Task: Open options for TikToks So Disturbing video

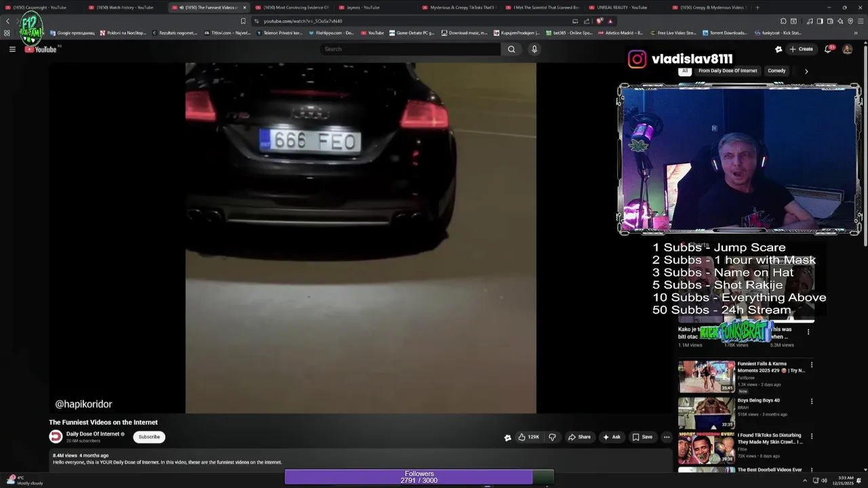Action: coord(811,436)
